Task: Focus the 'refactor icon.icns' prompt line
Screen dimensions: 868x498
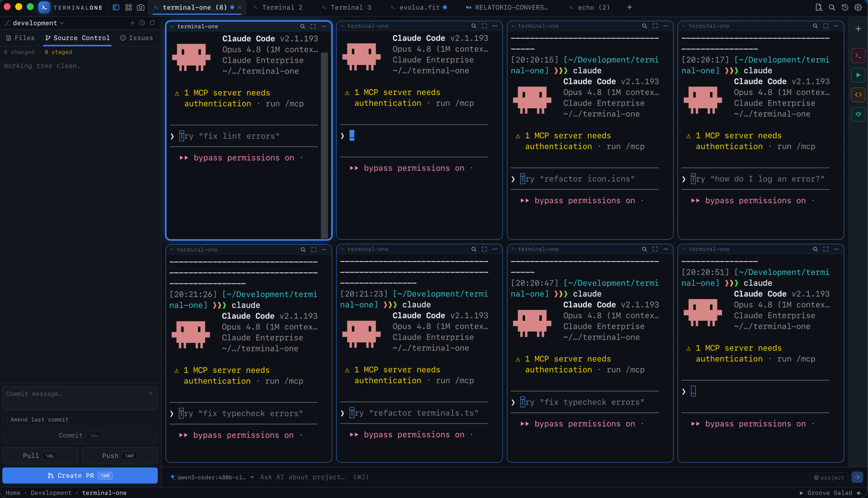Action: (x=585, y=179)
